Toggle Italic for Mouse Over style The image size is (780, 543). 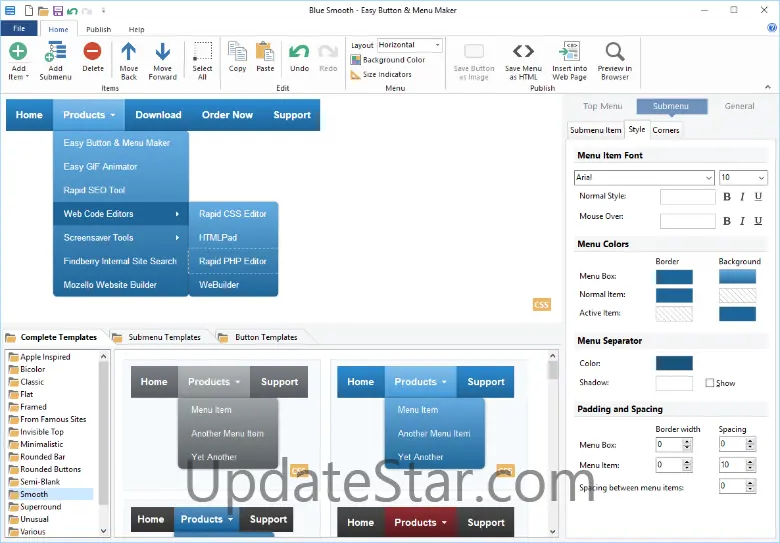742,221
